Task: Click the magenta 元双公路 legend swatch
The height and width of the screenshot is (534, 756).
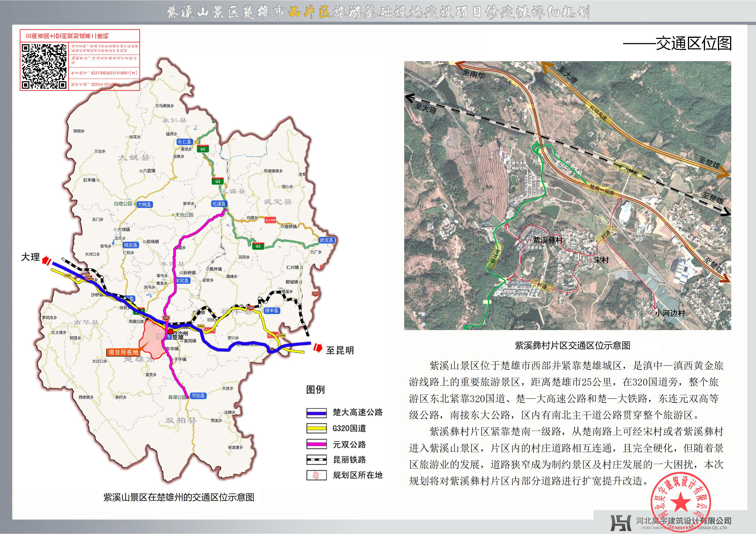Action: pyautogui.click(x=316, y=444)
